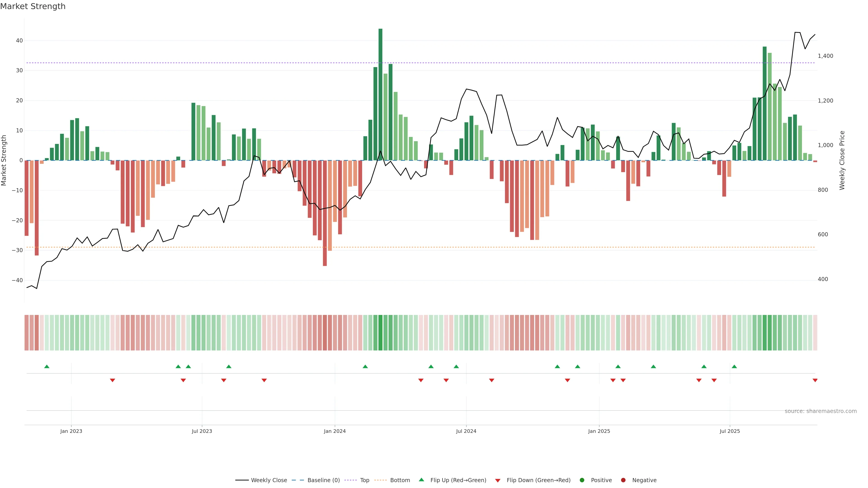
Task: Click the flip-up triangle just after Jan 2024
Action: pyautogui.click(x=365, y=366)
